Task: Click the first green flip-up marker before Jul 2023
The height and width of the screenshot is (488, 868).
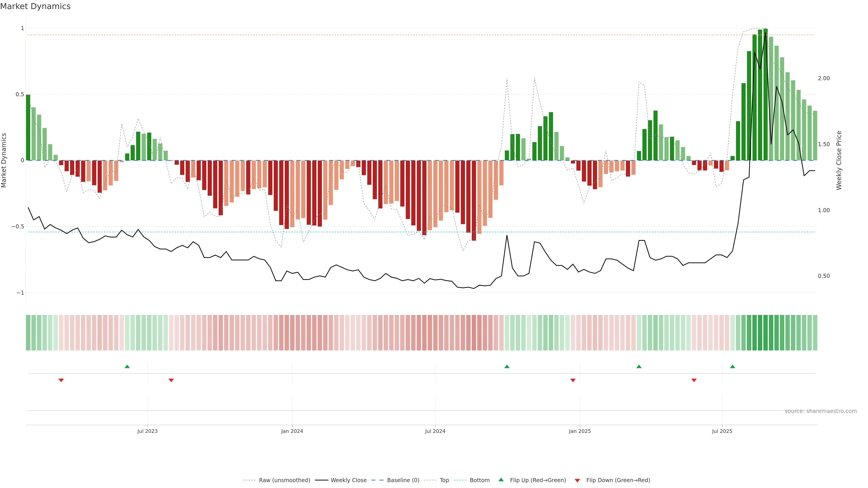Action: click(x=127, y=366)
